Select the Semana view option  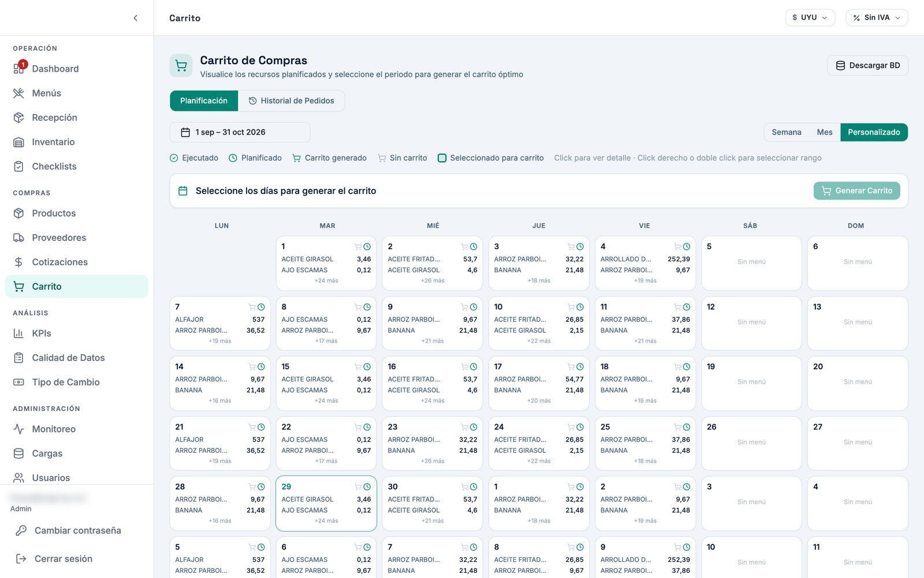click(x=787, y=132)
